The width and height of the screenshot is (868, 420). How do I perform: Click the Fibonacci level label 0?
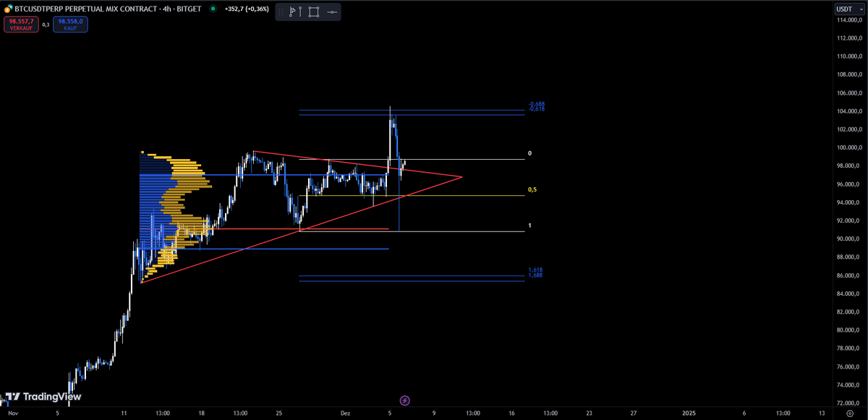[x=530, y=153]
